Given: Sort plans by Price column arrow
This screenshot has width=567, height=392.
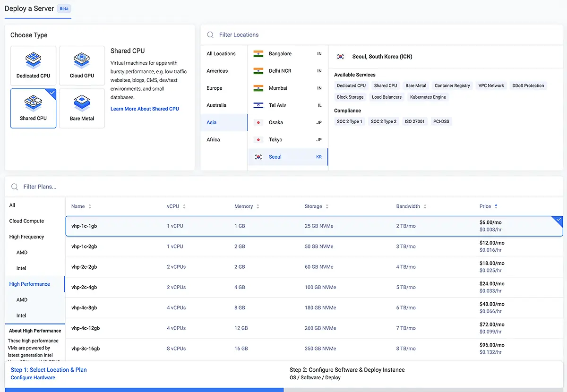Looking at the screenshot, I should (496, 206).
